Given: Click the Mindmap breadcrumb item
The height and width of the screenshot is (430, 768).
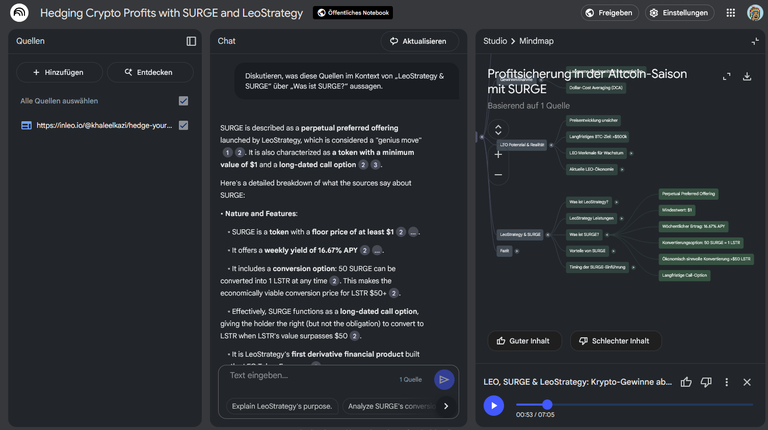Looking at the screenshot, I should pyautogui.click(x=536, y=41).
